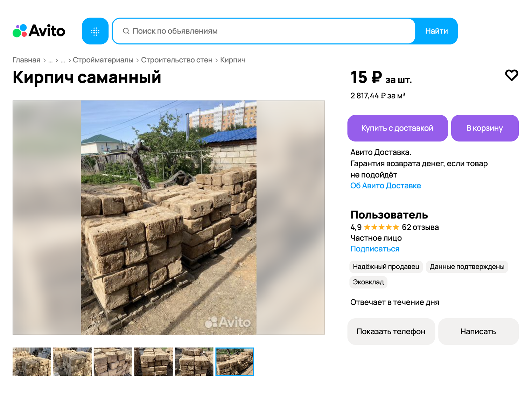Image resolution: width=532 pixels, height=403 pixels.
Task: Select the fifth photo thumbnail
Action: [x=194, y=362]
